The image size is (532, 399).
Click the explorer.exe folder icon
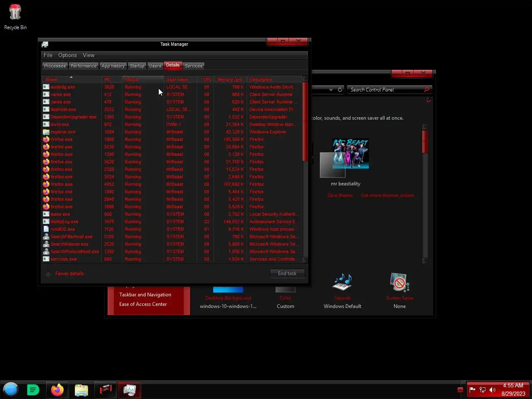(46, 132)
